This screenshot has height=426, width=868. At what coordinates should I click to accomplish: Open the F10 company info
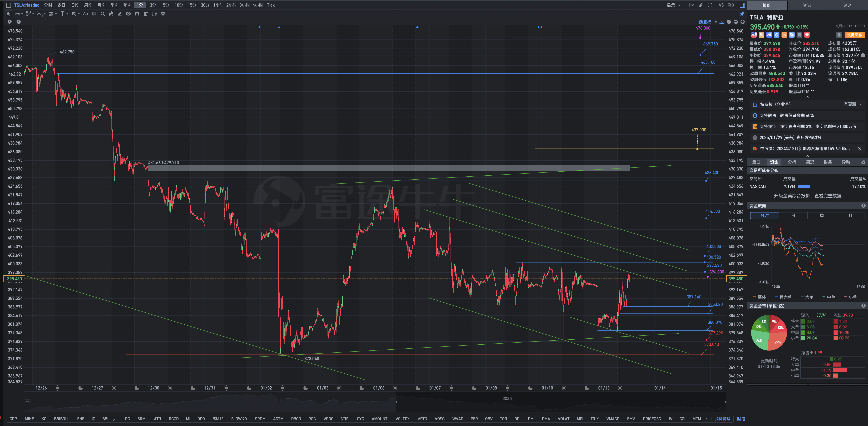click(x=731, y=5)
